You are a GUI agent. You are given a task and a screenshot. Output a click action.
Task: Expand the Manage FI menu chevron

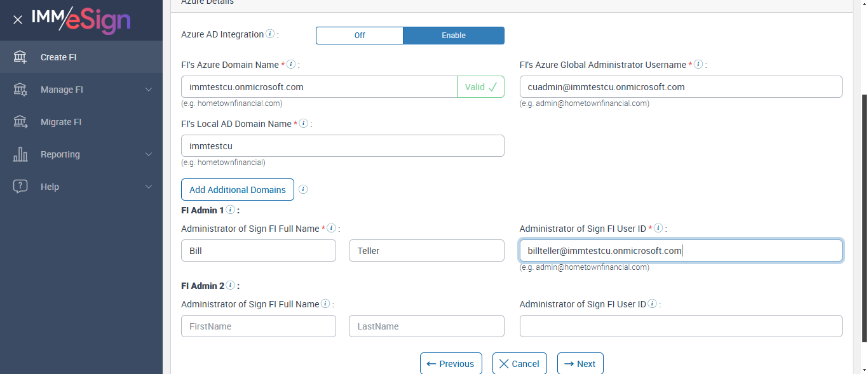click(149, 90)
